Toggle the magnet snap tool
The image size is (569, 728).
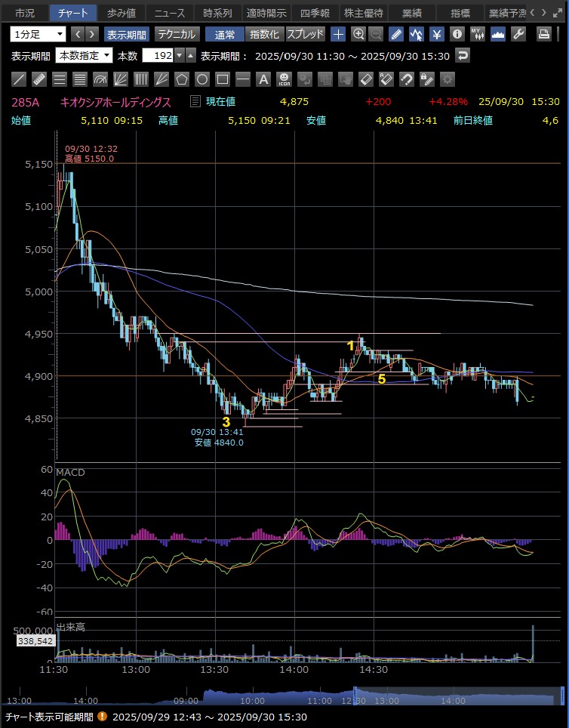coord(406,79)
